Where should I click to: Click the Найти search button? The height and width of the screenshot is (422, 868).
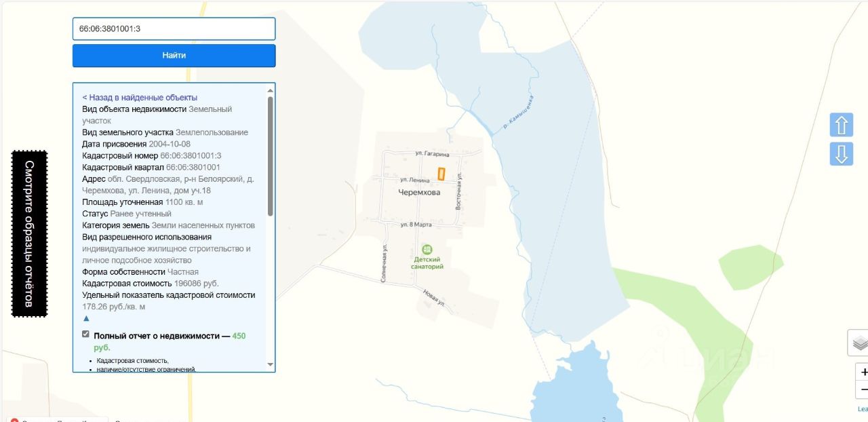point(174,56)
